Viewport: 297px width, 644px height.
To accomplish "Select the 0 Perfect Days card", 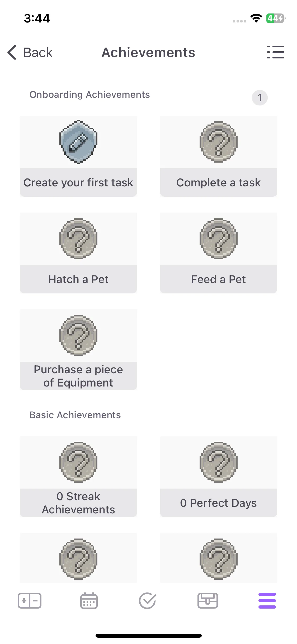I will coord(219,477).
